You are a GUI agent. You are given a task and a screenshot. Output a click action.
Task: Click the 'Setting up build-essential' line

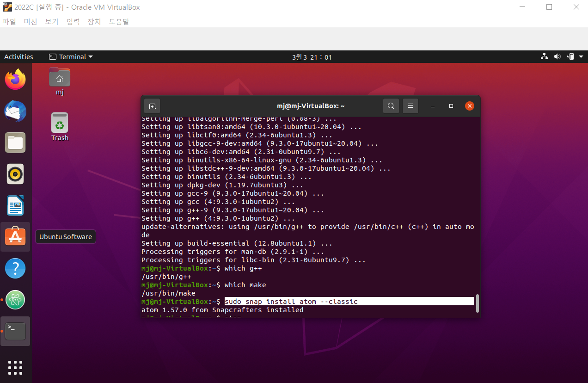coord(237,243)
